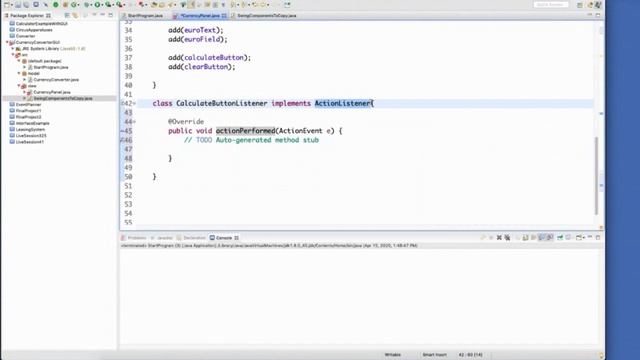This screenshot has height=360, width=640.
Task: Click the Open Perspective icon
Action: (x=580, y=4)
